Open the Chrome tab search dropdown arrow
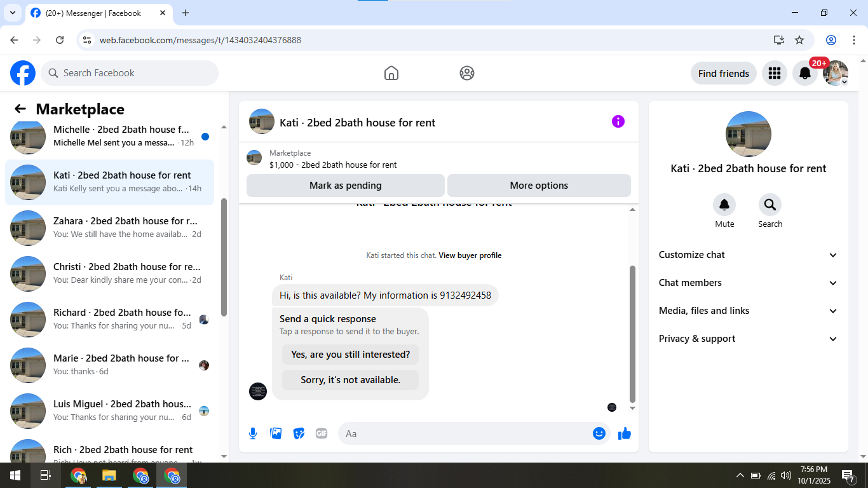868x488 pixels. pyautogui.click(x=12, y=13)
